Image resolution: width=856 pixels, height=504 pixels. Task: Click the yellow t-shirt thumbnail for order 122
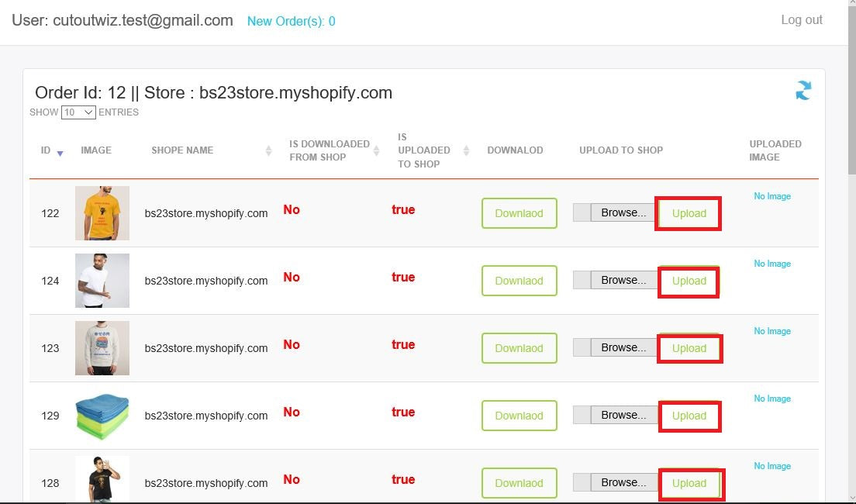[102, 213]
